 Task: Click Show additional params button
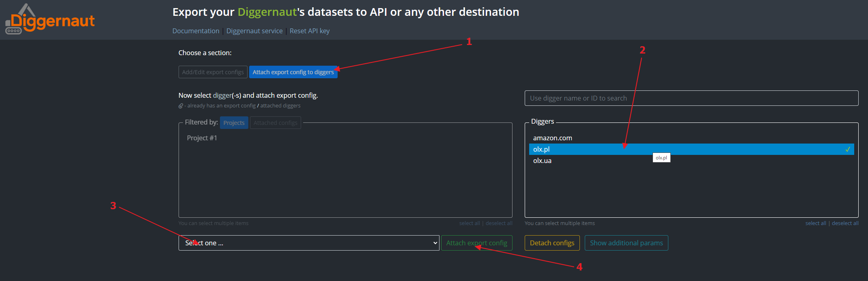tap(627, 243)
